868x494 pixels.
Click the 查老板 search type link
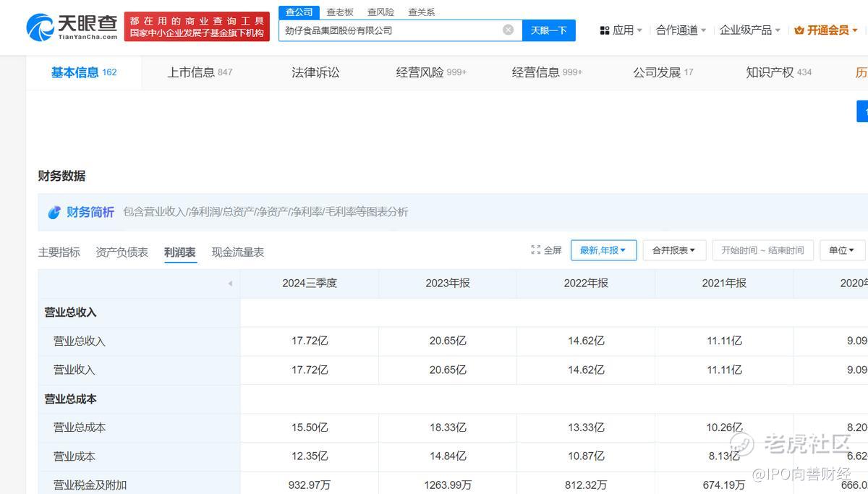coord(340,12)
